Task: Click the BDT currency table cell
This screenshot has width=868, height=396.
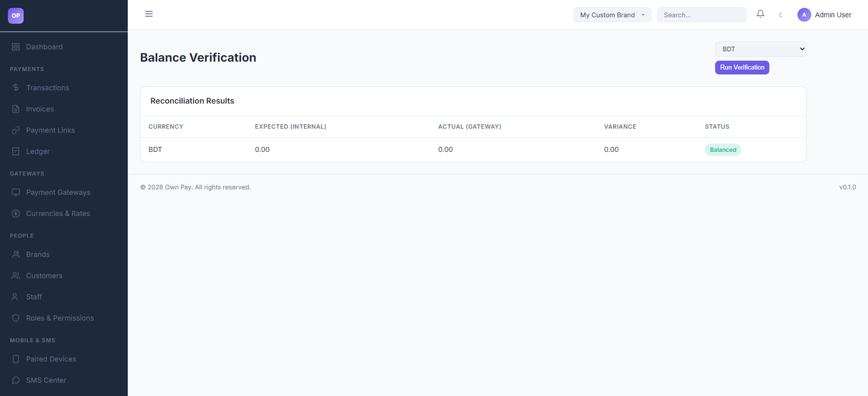Action: [155, 149]
